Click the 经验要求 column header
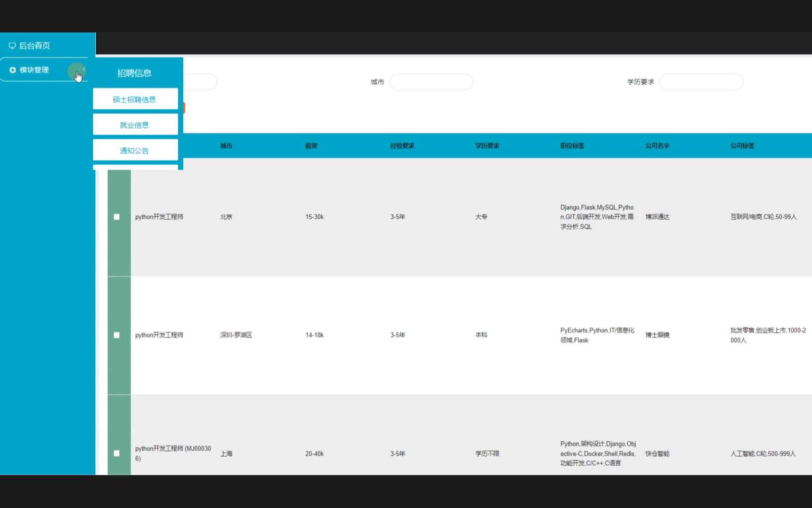Image resolution: width=812 pixels, height=508 pixels. pyautogui.click(x=402, y=146)
